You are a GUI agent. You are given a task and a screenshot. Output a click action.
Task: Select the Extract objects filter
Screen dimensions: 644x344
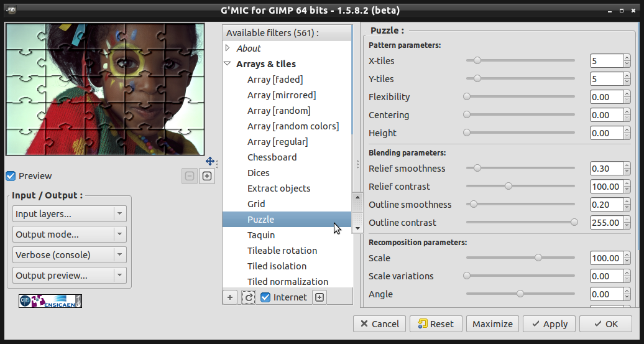(279, 188)
